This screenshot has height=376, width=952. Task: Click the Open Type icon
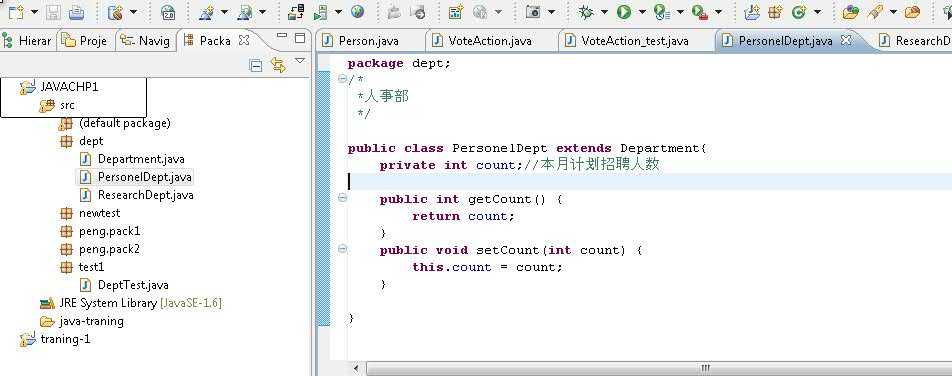point(851,12)
